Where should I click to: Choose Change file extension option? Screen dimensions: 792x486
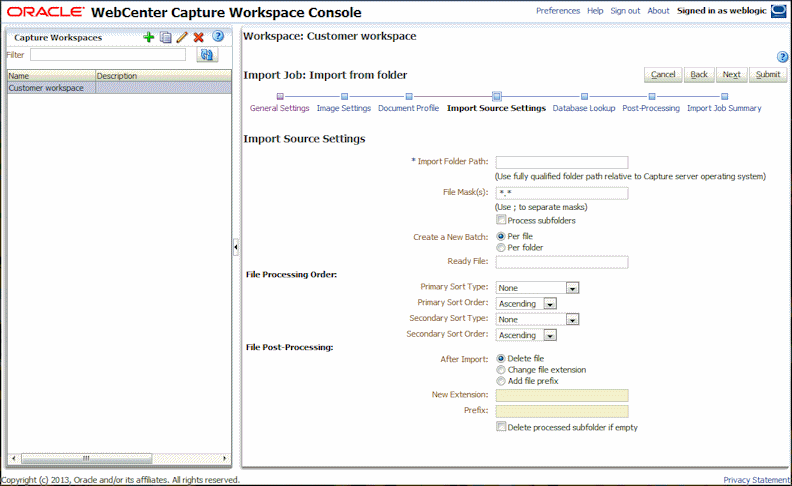click(x=501, y=370)
